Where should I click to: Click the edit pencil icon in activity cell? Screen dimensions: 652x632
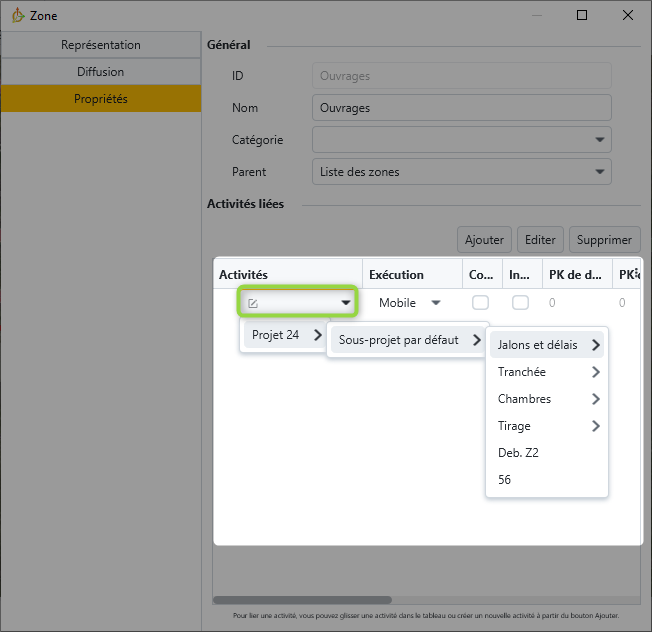coord(253,303)
